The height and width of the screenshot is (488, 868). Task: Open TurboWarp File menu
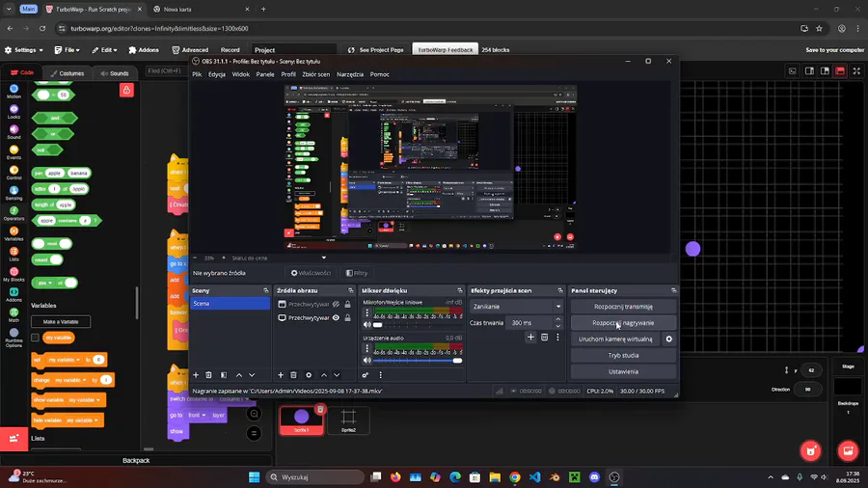click(x=67, y=50)
